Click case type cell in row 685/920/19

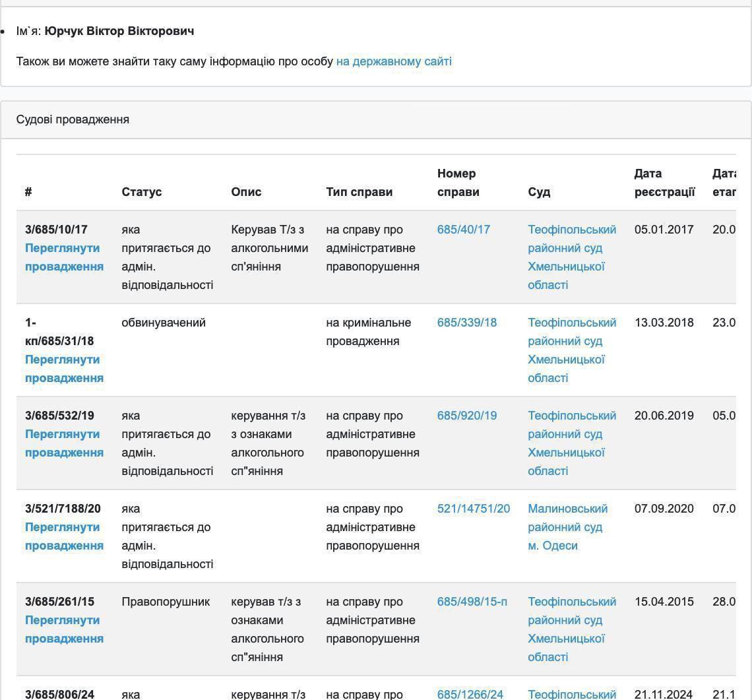coord(373,434)
